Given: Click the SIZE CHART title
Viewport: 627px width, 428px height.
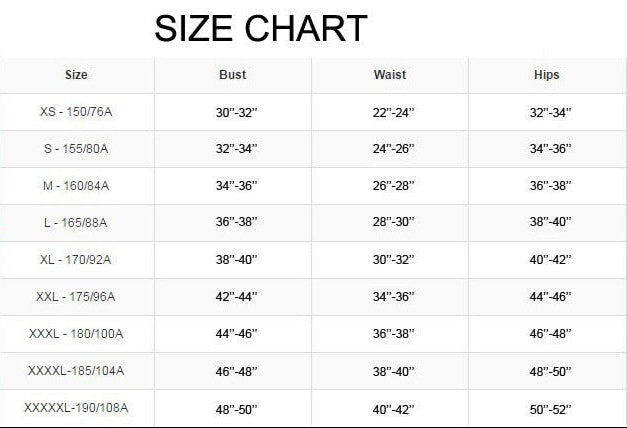Looking at the screenshot, I should click(x=260, y=28).
